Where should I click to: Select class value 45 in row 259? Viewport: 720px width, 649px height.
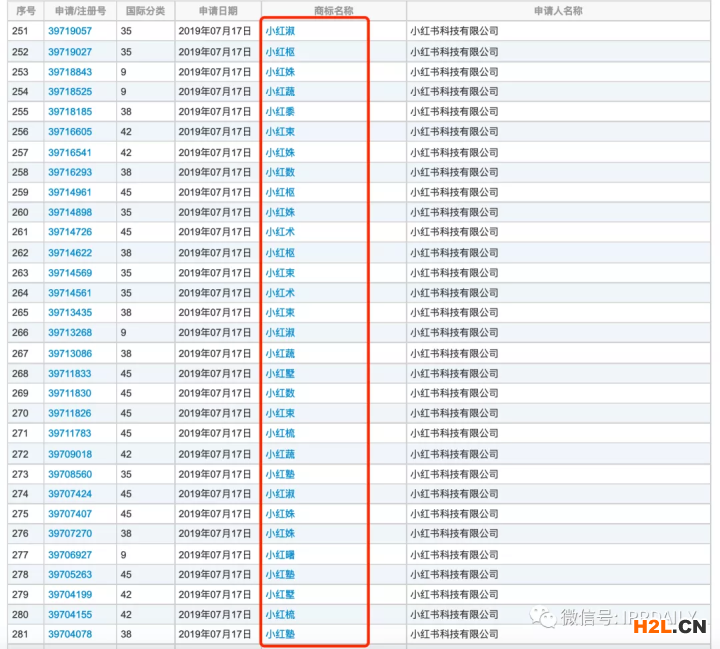126,192
